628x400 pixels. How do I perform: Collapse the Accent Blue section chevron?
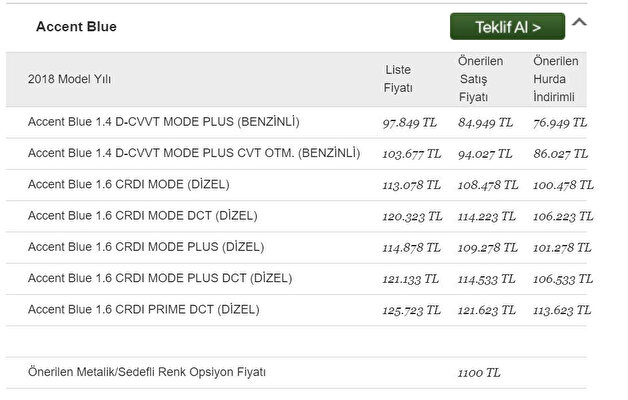pos(580,23)
